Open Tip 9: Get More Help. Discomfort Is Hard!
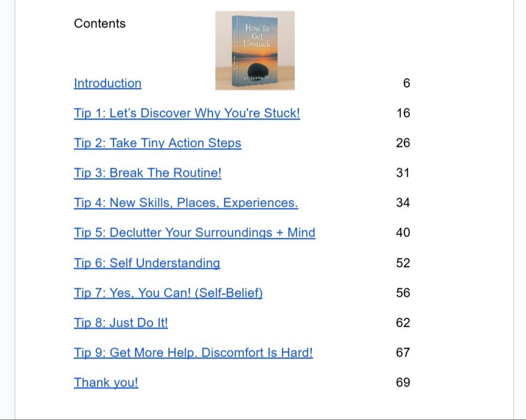 click(x=193, y=352)
